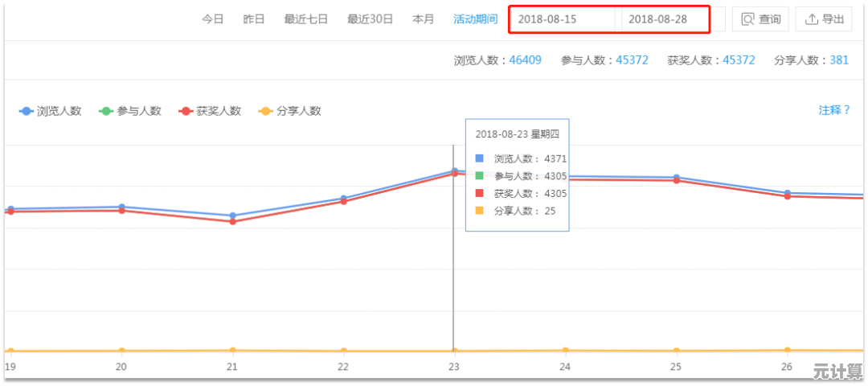Click the 浏览人数 total 46409

click(x=525, y=60)
